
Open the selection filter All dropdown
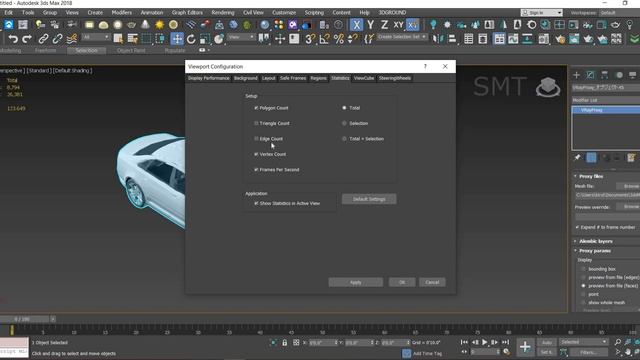96,37
